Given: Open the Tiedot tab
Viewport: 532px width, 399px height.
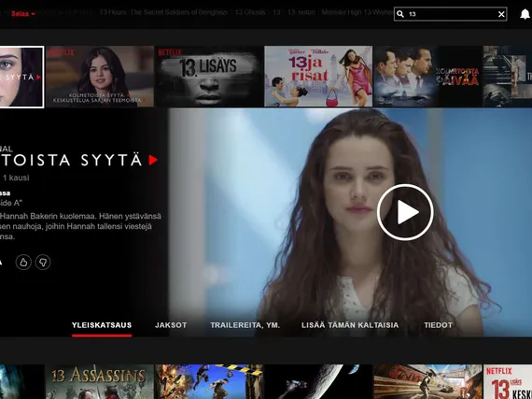Looking at the screenshot, I should pyautogui.click(x=438, y=325).
